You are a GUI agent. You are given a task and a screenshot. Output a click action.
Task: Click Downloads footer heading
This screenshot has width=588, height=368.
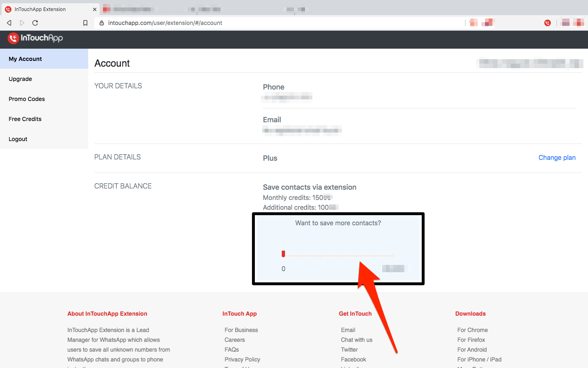click(x=470, y=314)
